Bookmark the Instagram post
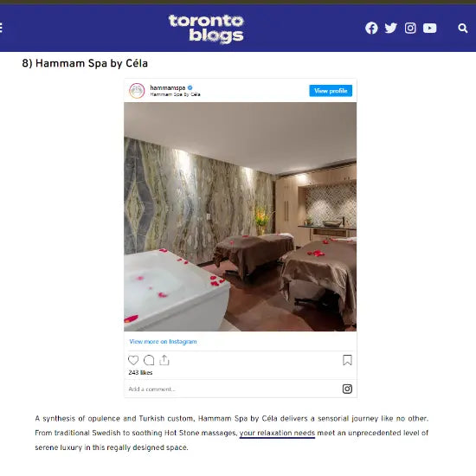Viewport: 476px width, 476px height. point(347,360)
